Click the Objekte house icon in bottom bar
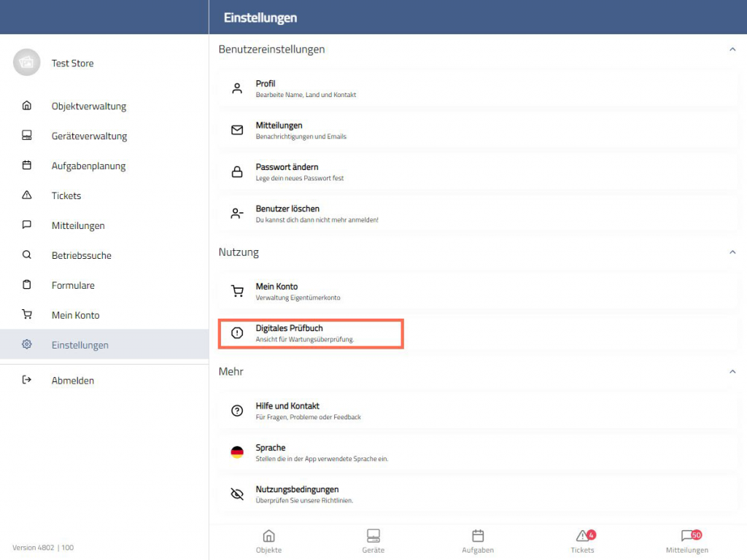 point(268,537)
